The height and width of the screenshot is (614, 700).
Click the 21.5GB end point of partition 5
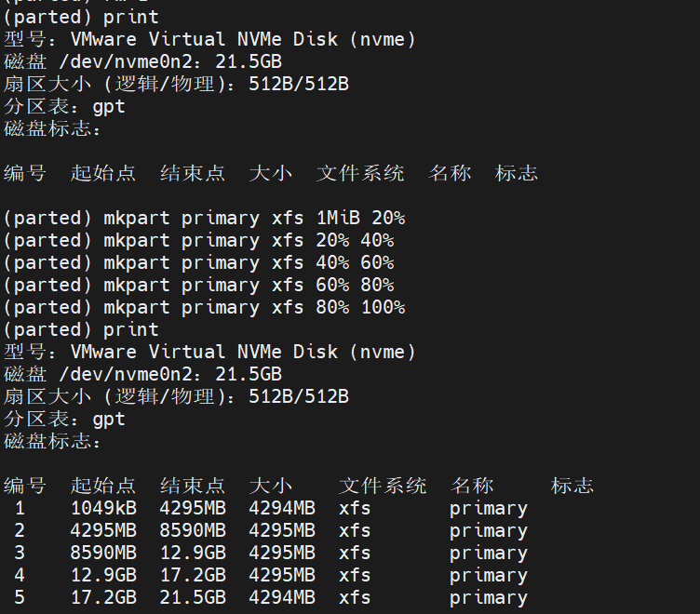click(x=193, y=597)
